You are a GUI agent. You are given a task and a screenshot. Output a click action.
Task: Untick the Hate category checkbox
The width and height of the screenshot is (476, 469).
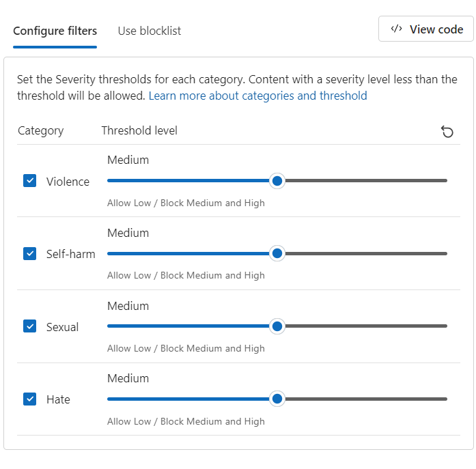click(30, 399)
